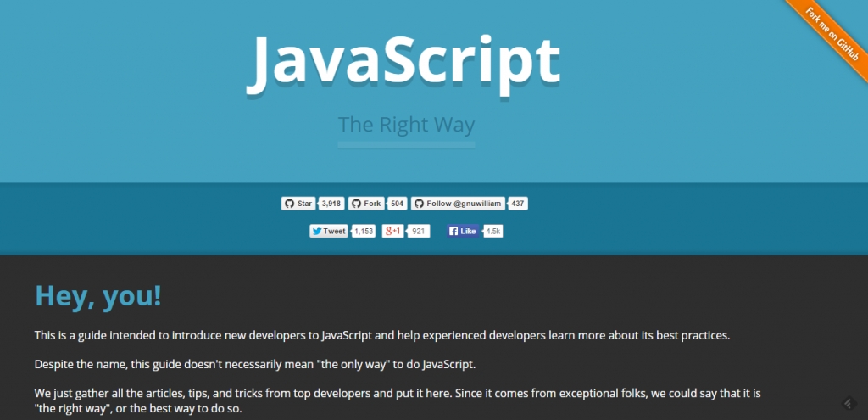Click the 921 Google plus count
The width and height of the screenshot is (868, 420).
click(x=418, y=231)
